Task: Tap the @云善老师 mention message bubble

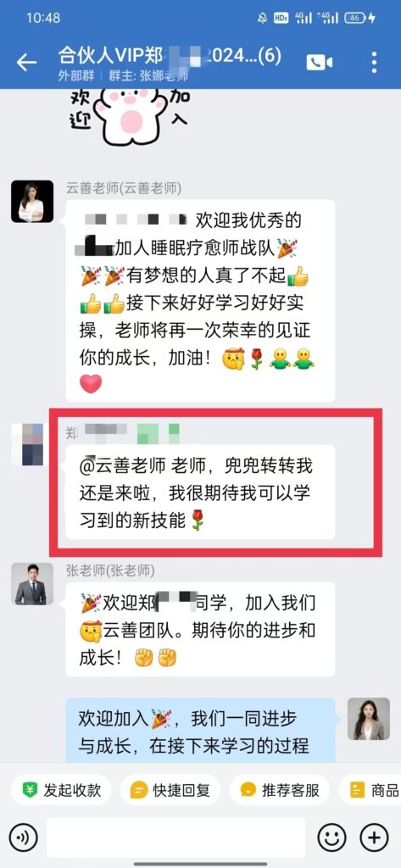Action: pos(200,492)
